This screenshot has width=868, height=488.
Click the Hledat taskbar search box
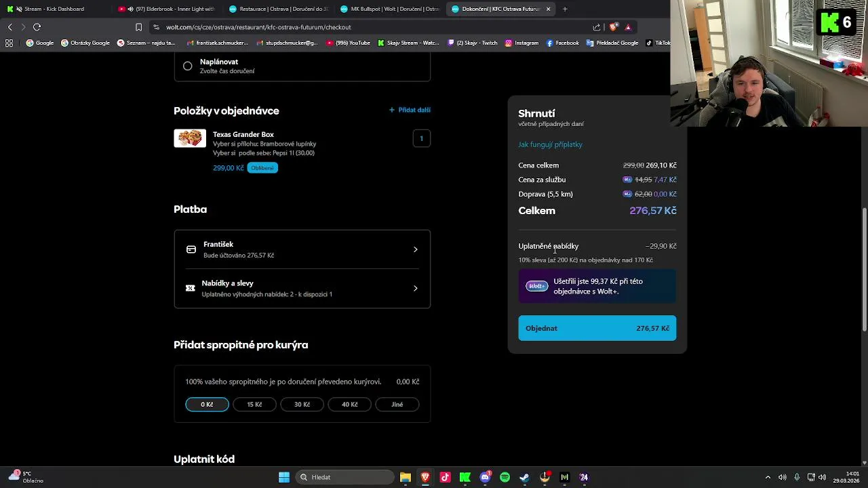coord(343,477)
